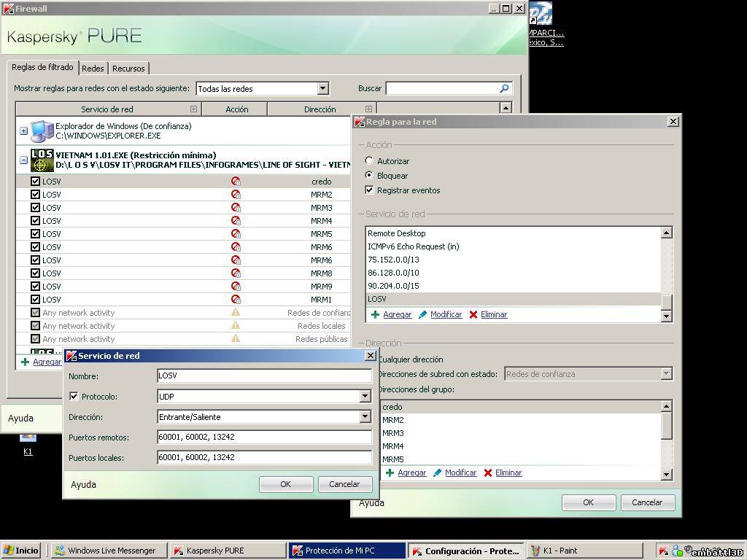
Task: Click Modificar link in Servicio de red list
Action: (x=446, y=314)
